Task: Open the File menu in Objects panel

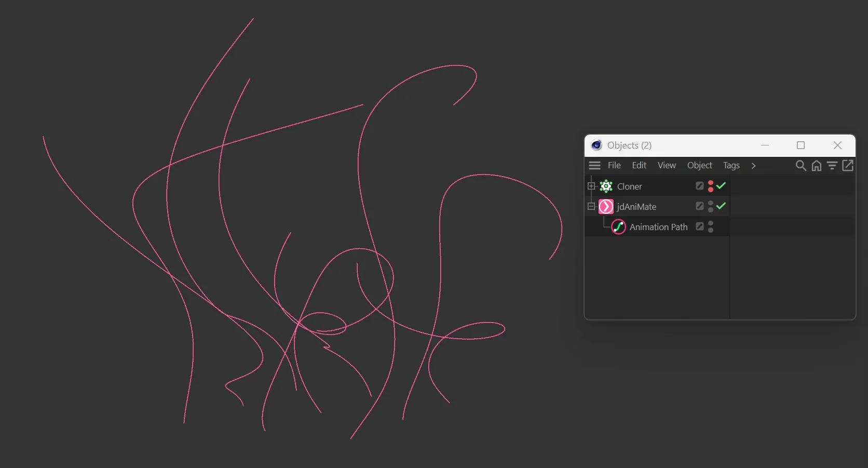Action: (614, 165)
